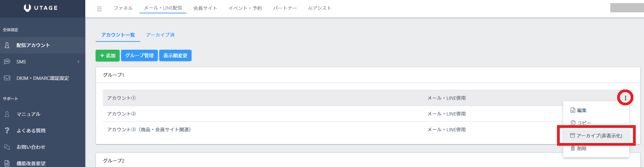Click the お問い合わせ chat icon
Image resolution: width=644 pixels, height=167 pixels.
tap(7, 147)
